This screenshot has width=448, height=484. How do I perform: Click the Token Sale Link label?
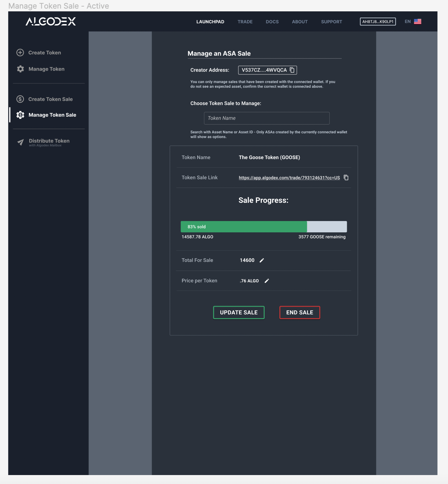pos(200,178)
